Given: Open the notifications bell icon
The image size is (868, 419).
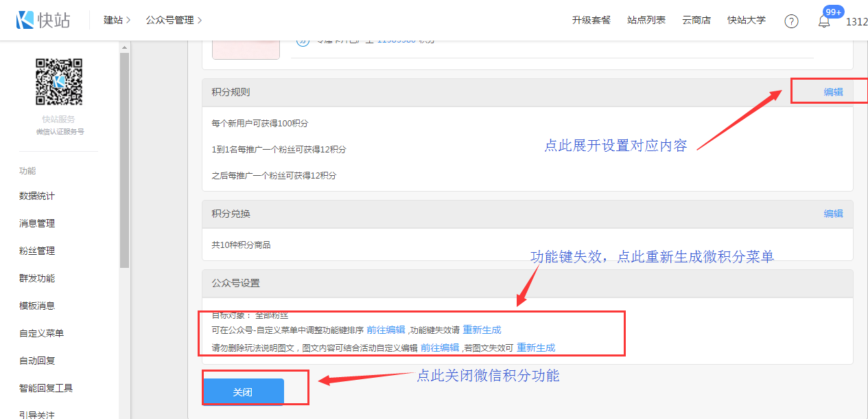Looking at the screenshot, I should (x=824, y=21).
